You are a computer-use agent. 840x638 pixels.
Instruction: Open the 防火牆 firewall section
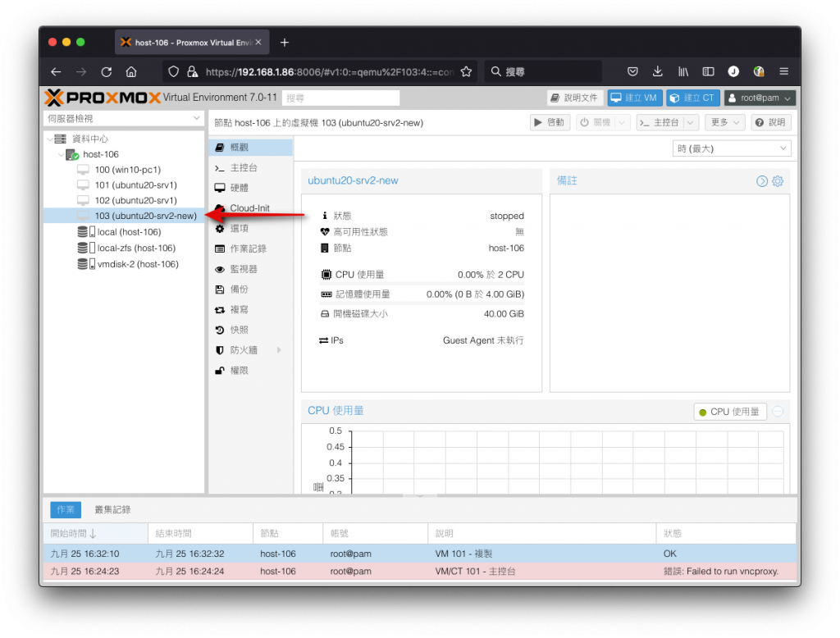[x=251, y=350]
